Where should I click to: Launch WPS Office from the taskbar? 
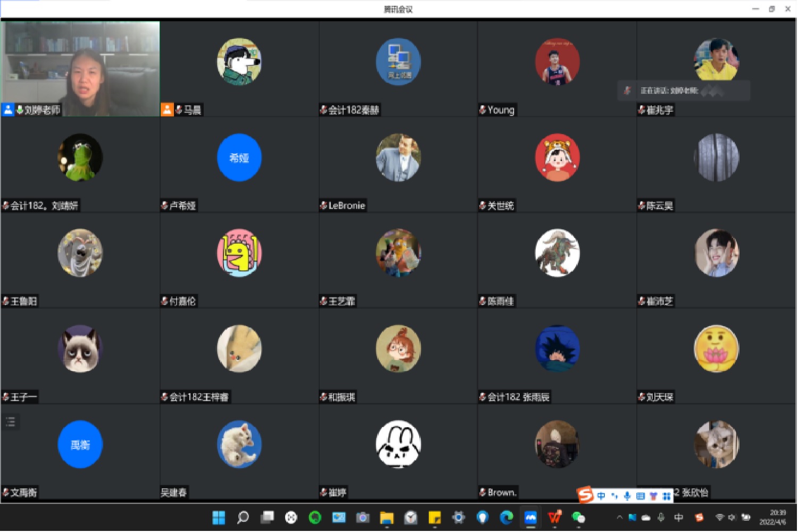pyautogui.click(x=554, y=517)
